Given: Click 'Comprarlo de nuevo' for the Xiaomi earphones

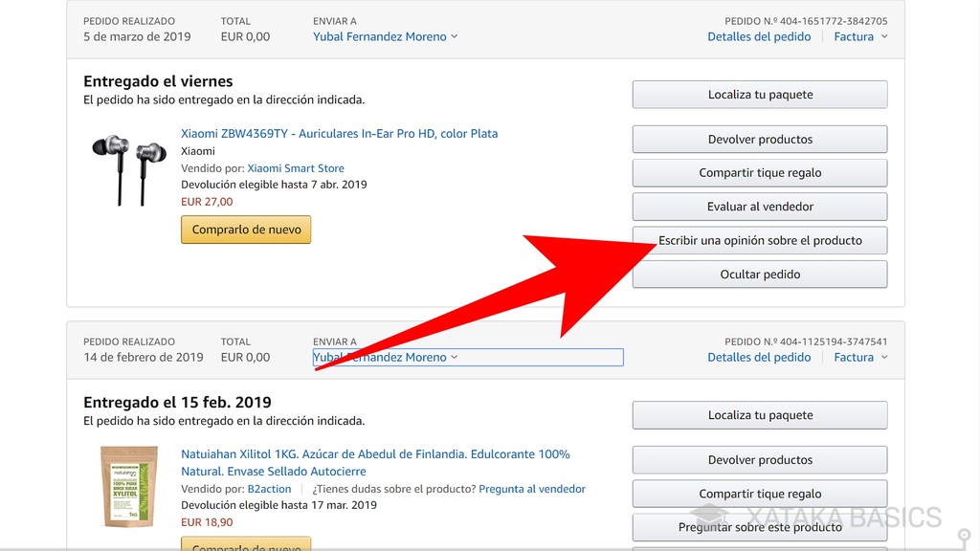Looking at the screenshot, I should coord(245,229).
